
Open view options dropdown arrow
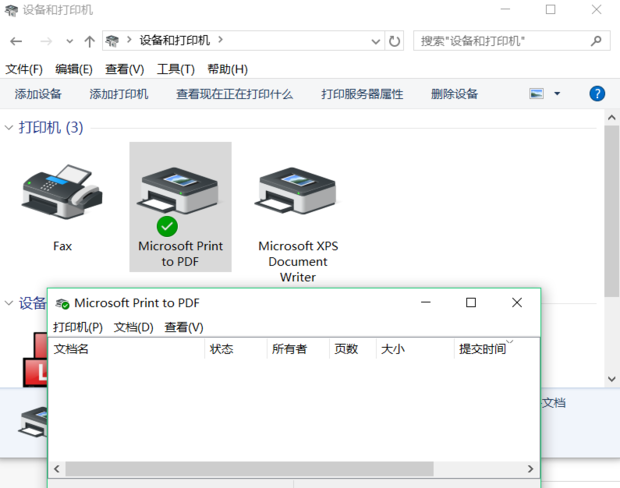tap(557, 94)
